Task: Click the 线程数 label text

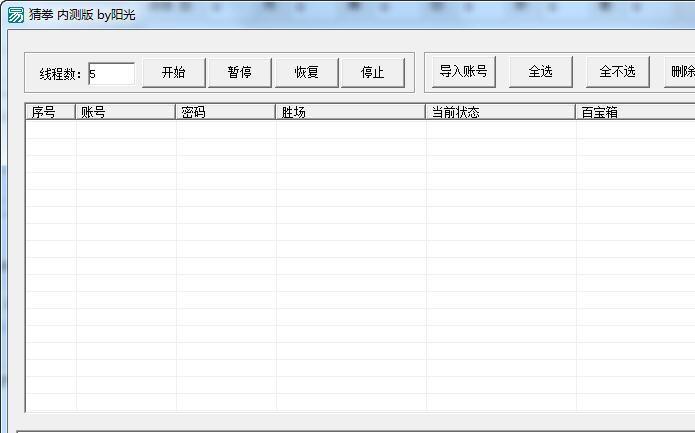Action: 62,74
